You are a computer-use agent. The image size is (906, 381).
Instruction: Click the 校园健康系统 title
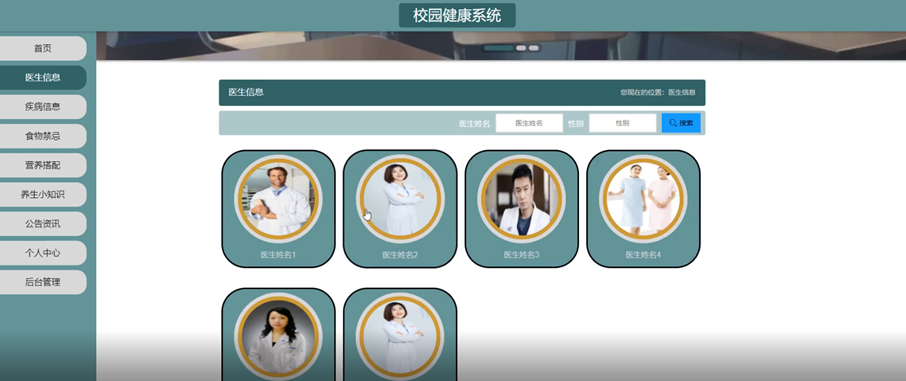(457, 16)
